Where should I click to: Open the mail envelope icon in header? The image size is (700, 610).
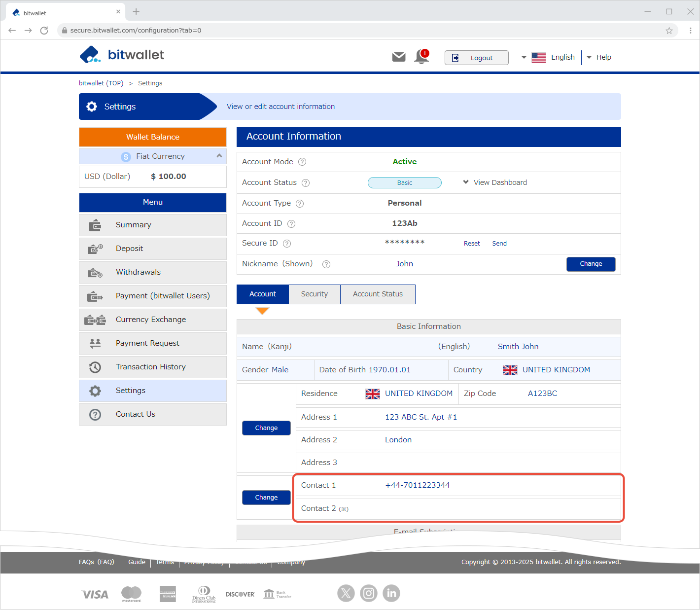click(398, 57)
